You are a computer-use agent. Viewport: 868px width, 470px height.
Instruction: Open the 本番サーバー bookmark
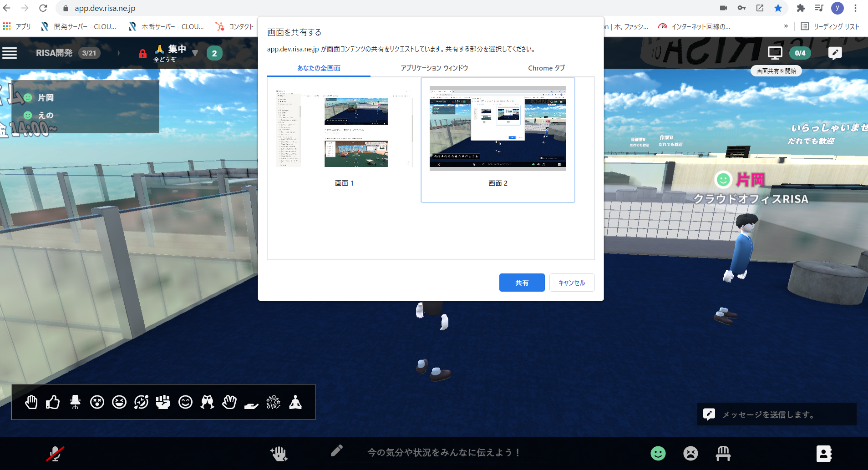[166, 26]
